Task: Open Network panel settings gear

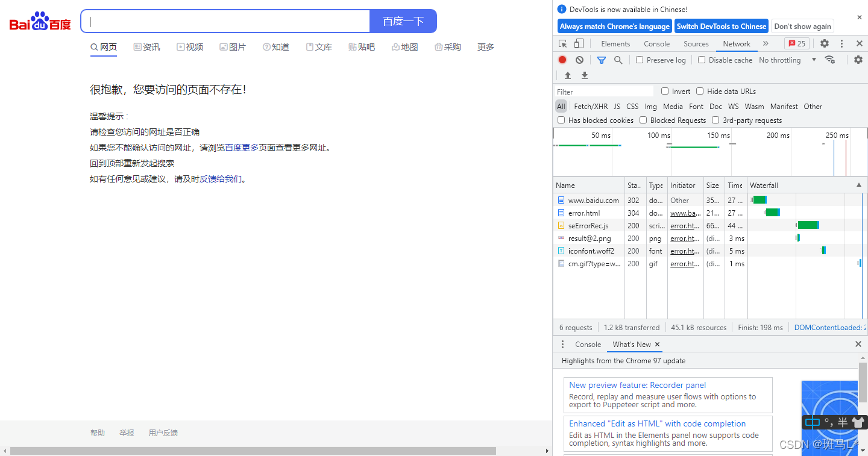Action: (x=858, y=60)
